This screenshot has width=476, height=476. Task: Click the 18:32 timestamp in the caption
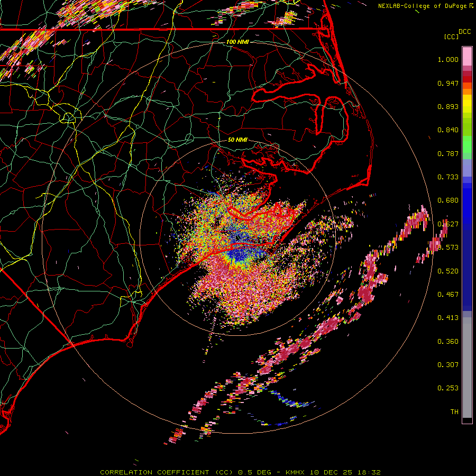pos(369,472)
